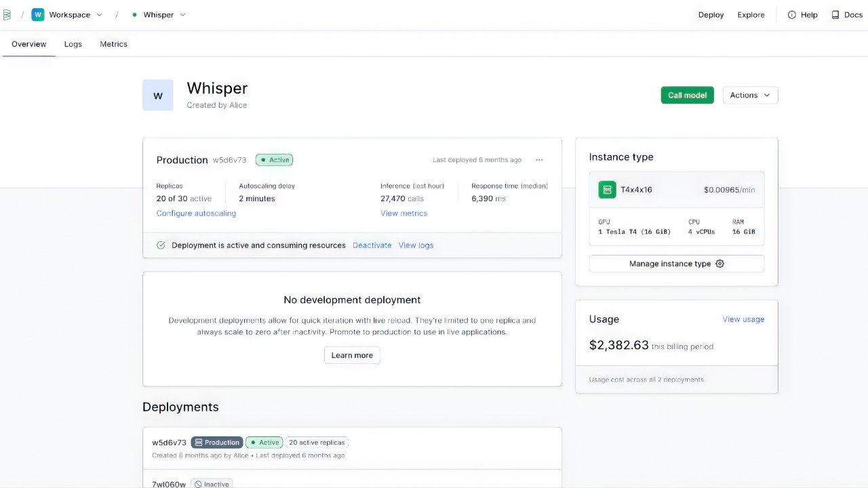Click the green checkmark beside deployment status
This screenshot has width=868, height=488.
[161, 245]
